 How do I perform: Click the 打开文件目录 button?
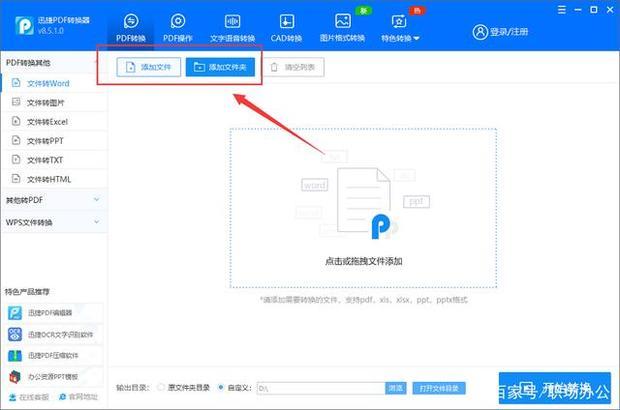tap(439, 387)
